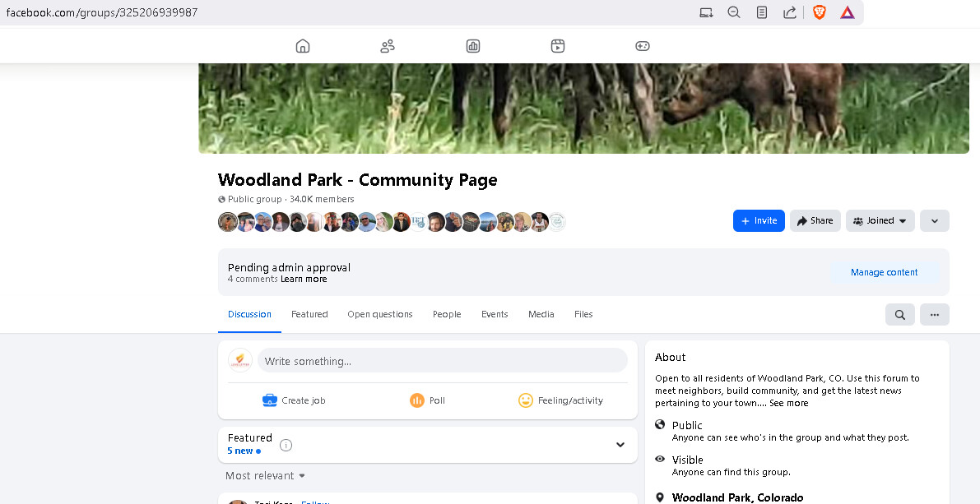The height and width of the screenshot is (504, 980).
Task: Click the Featured section info icon
Action: pos(286,445)
